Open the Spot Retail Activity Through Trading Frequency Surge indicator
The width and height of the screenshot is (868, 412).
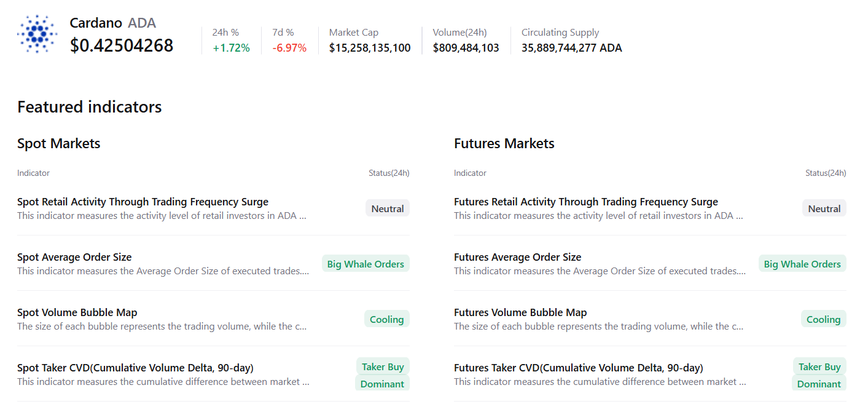[x=143, y=201]
